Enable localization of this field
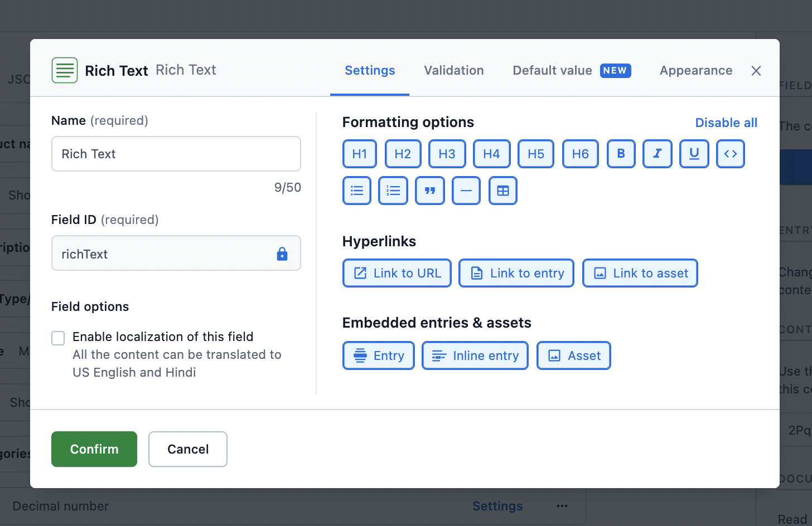812x526 pixels. [x=58, y=338]
